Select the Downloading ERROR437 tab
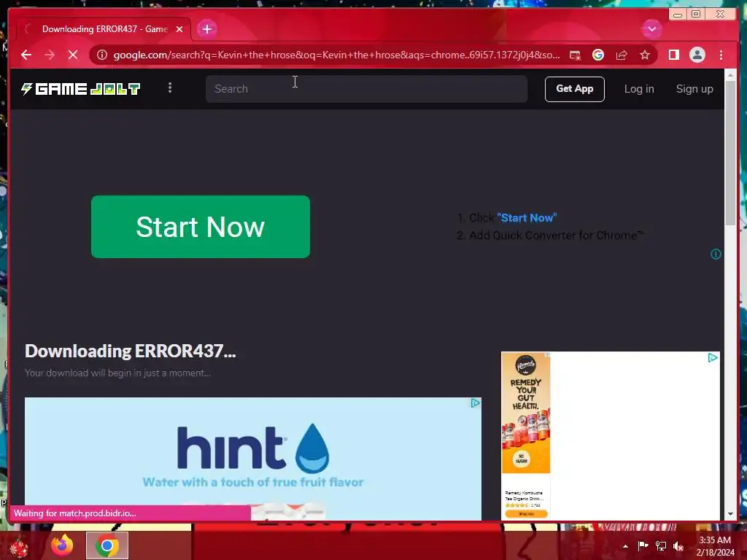This screenshot has width=747, height=560. click(x=104, y=29)
